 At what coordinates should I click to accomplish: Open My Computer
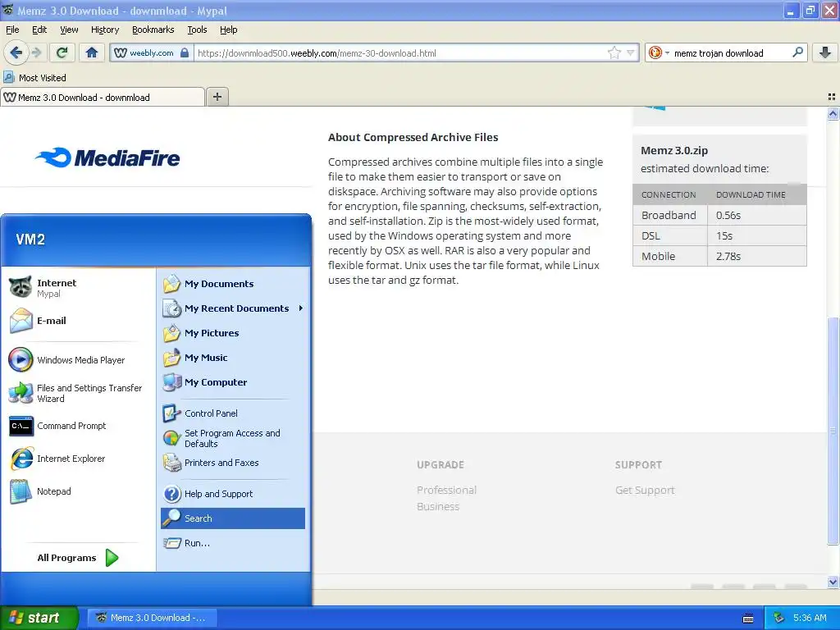232,382
